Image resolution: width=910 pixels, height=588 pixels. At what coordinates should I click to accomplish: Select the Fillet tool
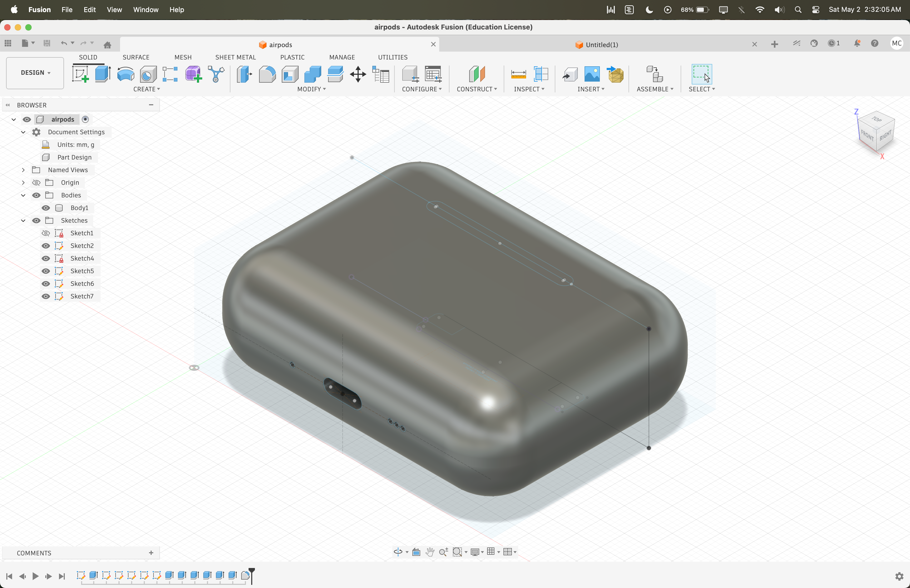[x=267, y=74]
